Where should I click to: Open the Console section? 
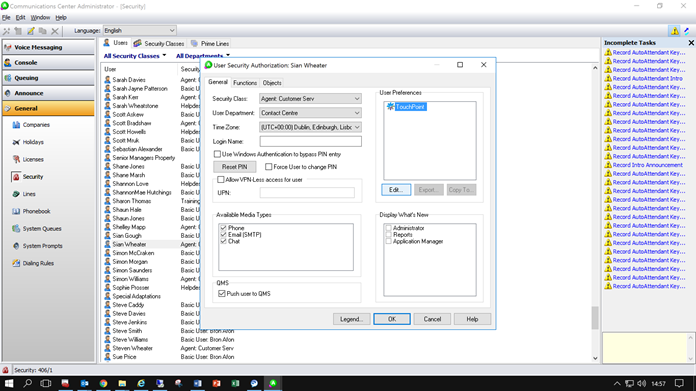[48, 63]
